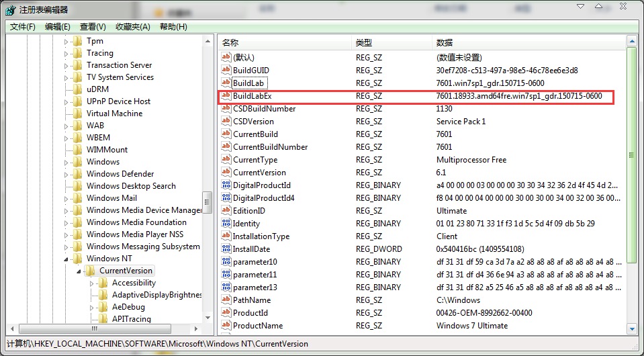Image resolution: width=644 pixels, height=356 pixels.
Task: Open the 文件(F) menu
Action: [23, 27]
